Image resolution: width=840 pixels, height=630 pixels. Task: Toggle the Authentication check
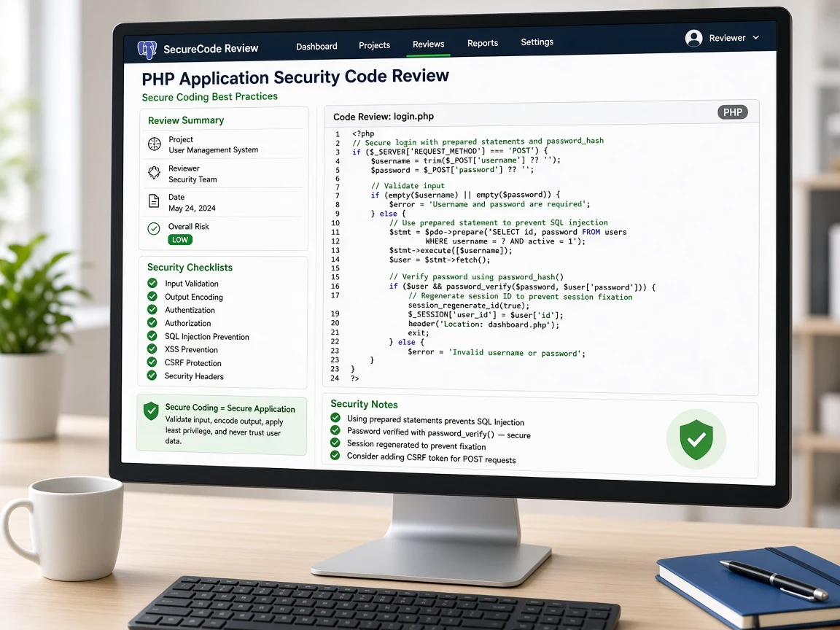point(152,309)
